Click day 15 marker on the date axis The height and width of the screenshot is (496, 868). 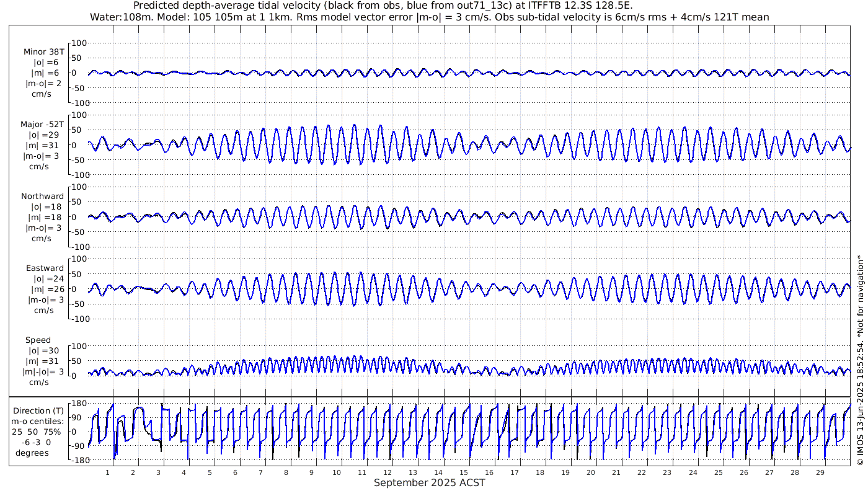click(x=464, y=472)
